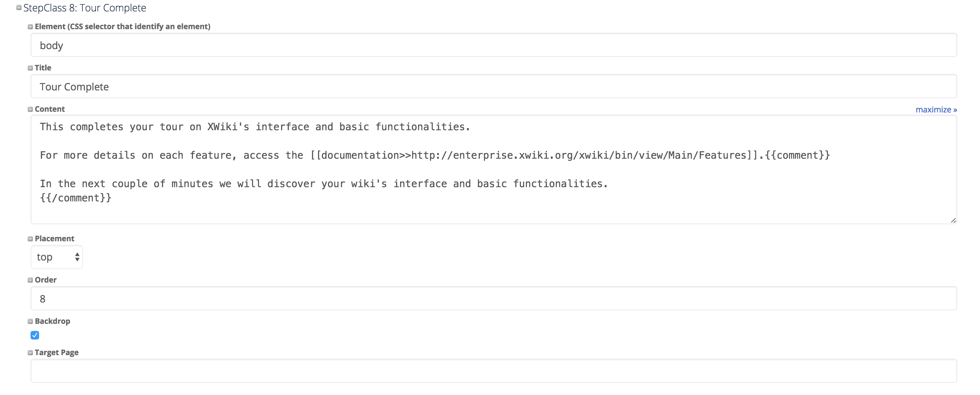Click the Backdrop label text

[53, 321]
